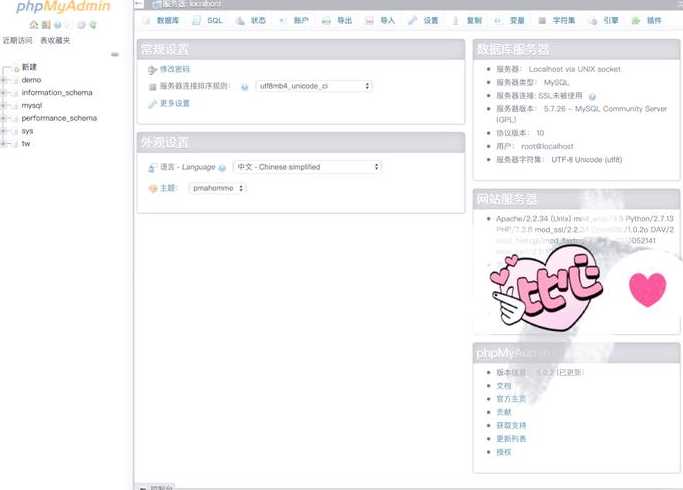Expand the performance_schema database node
Image resolution: width=683 pixels, height=490 pixels.
pyautogui.click(x=4, y=118)
